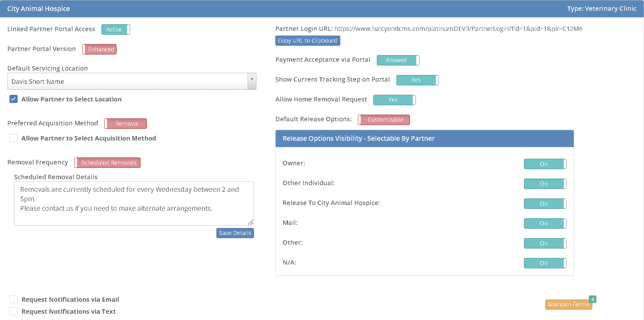
Task: Toggle Payment Acceptance via Portal Allowed switch
Action: tap(398, 60)
